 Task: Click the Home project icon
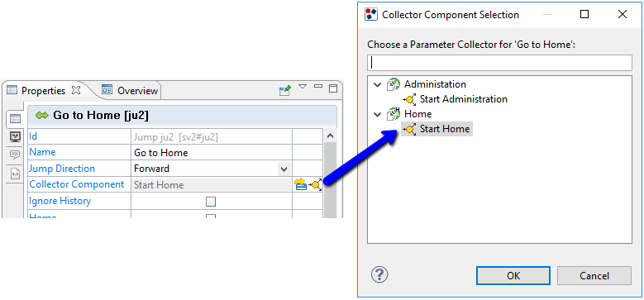pos(393,114)
